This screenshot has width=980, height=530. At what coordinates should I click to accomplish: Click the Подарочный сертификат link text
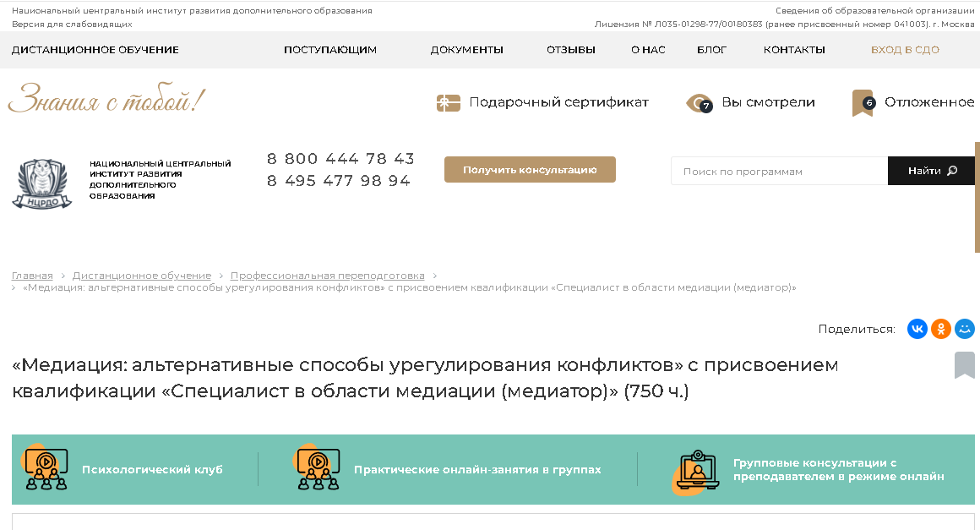click(558, 102)
